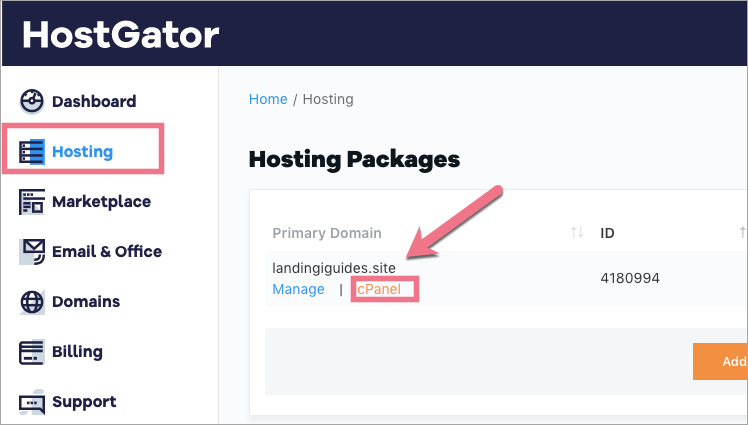Open the Dashboard menu item text
748x425 pixels.
tap(94, 101)
